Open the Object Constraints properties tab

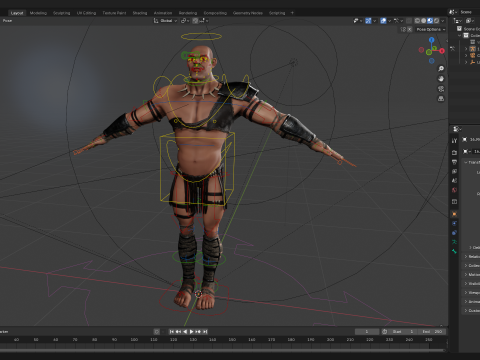(454, 233)
